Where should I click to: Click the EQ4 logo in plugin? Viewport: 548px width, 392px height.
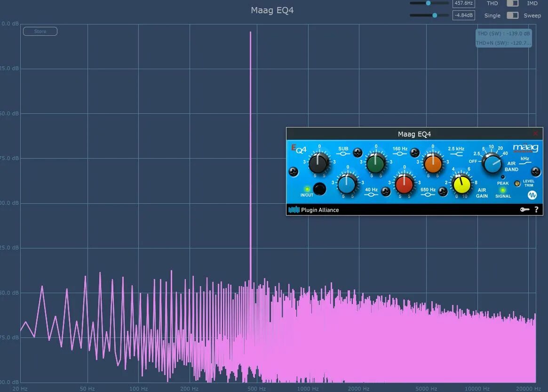(299, 149)
